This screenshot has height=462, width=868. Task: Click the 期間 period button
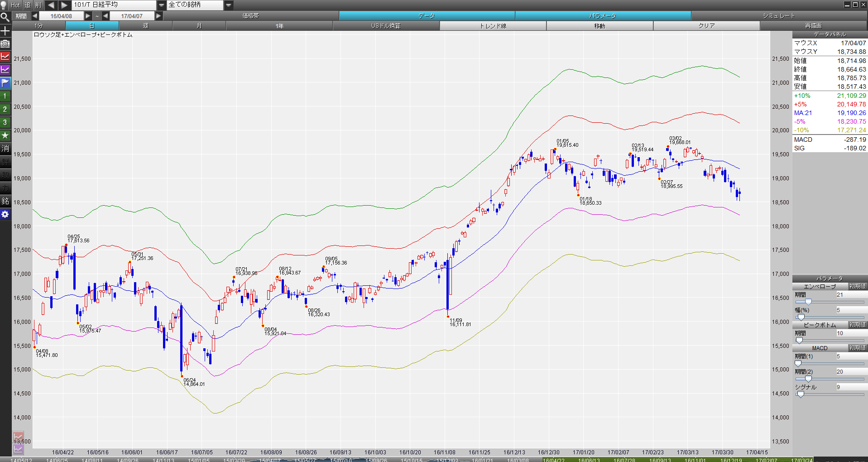pos(21,16)
